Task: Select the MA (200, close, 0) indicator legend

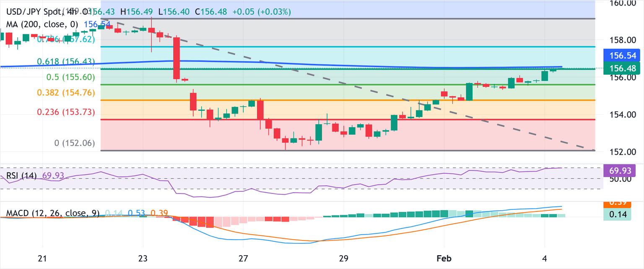Action: coord(42,24)
